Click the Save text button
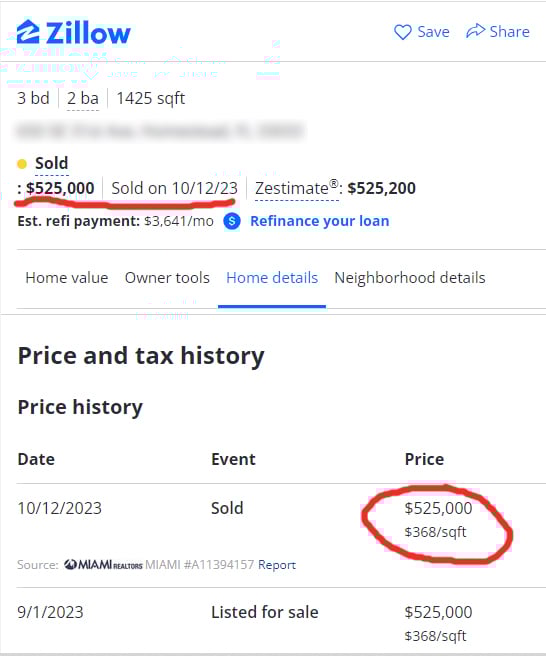The width and height of the screenshot is (546, 656). point(433,32)
